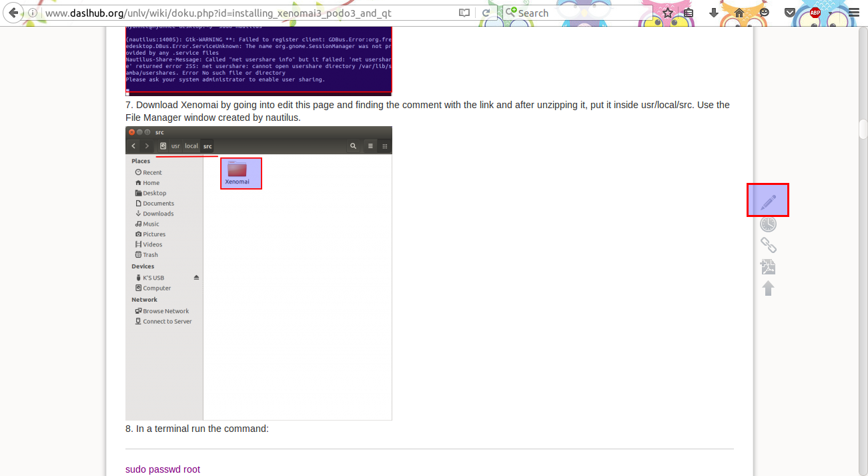Jump back to top arrow icon
Viewport: 868px width, 476px height.
(768, 288)
